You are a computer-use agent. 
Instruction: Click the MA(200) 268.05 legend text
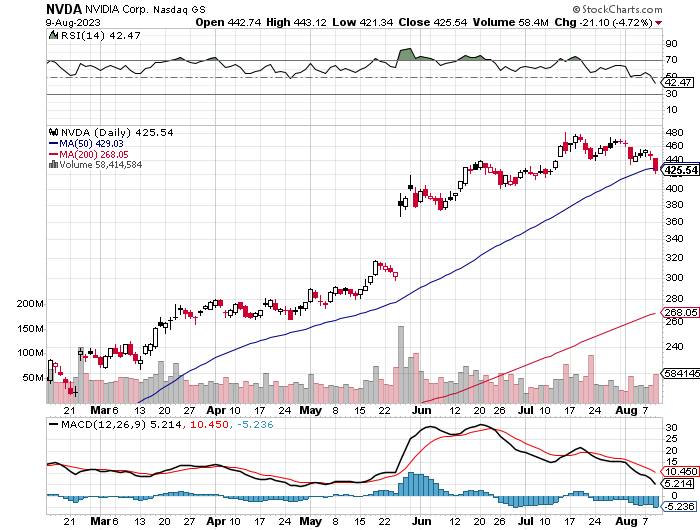pyautogui.click(x=94, y=154)
